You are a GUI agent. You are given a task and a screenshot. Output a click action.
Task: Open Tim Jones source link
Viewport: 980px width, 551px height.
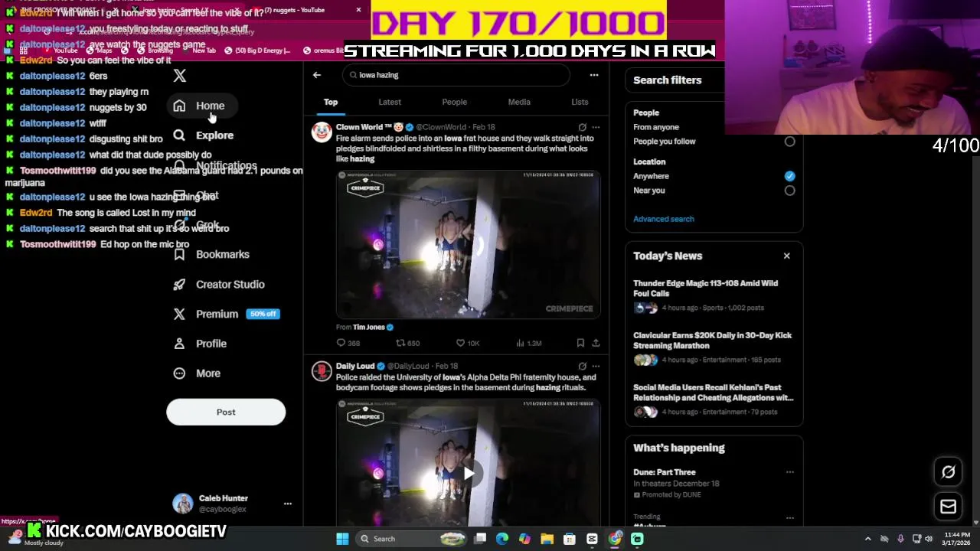(369, 328)
